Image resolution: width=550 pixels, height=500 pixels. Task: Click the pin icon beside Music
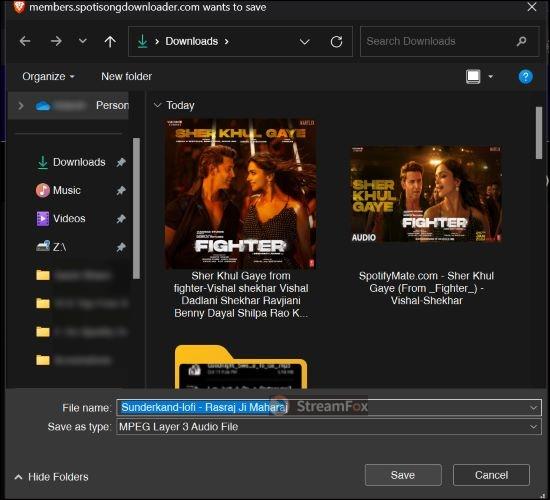(121, 191)
